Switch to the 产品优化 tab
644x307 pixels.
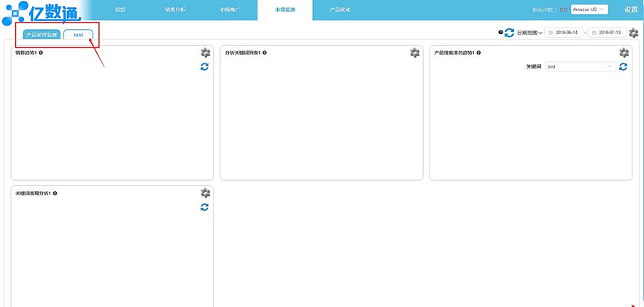click(340, 9)
